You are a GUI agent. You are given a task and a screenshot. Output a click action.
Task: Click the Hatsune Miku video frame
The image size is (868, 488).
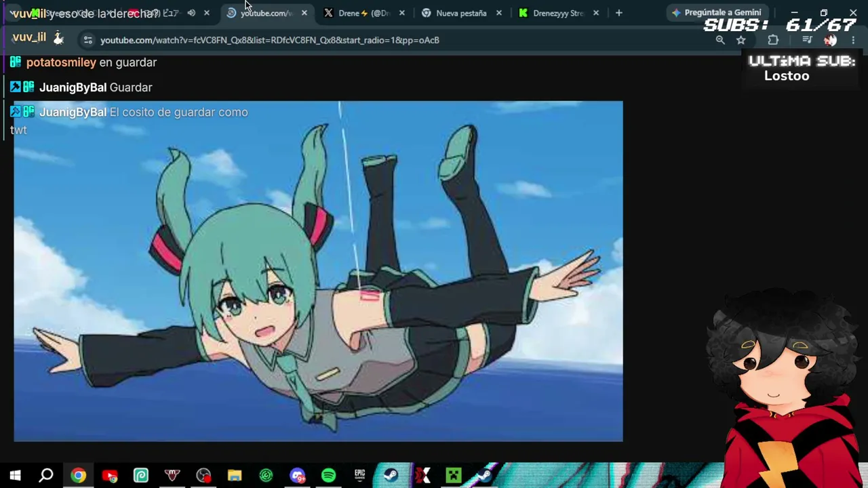(318, 271)
